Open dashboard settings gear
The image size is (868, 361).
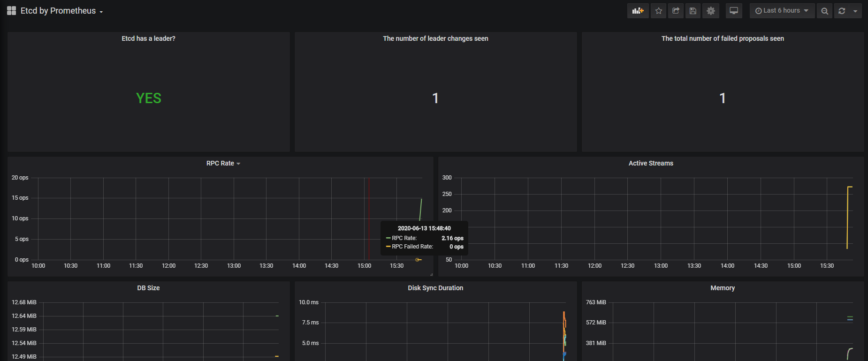click(x=711, y=11)
